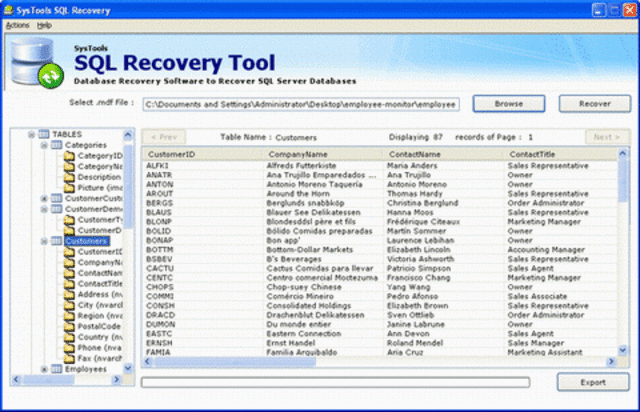Click the City column folder icon

pos(69,305)
